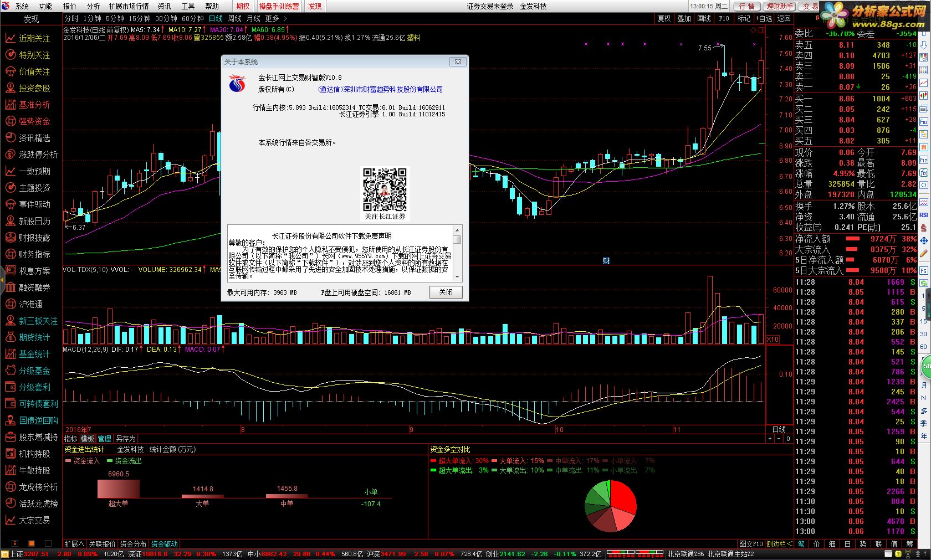Viewport: 931px width, 560px height.
Task: Close the 关于本系统 dialog with X
Action: [x=458, y=61]
